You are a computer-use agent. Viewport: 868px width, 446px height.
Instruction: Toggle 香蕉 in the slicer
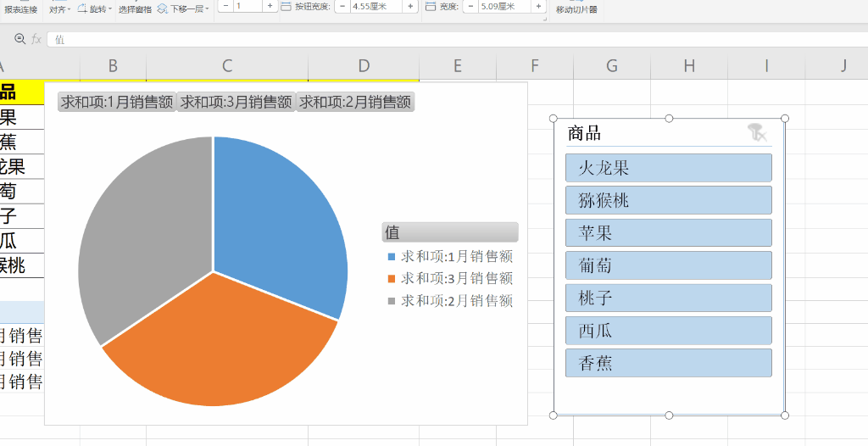tap(669, 363)
